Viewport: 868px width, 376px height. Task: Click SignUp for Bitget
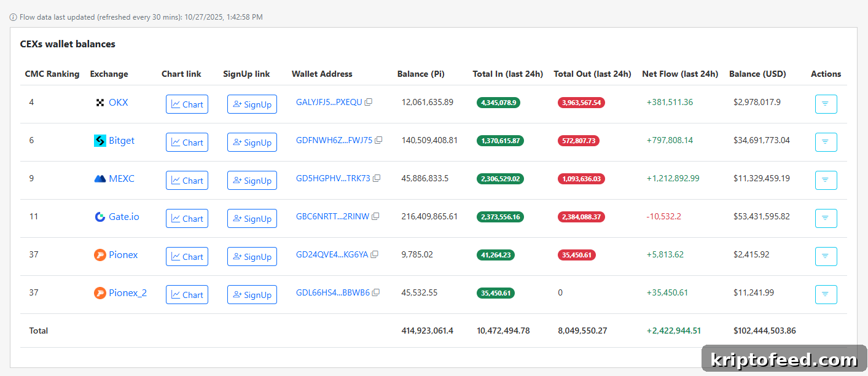click(252, 143)
